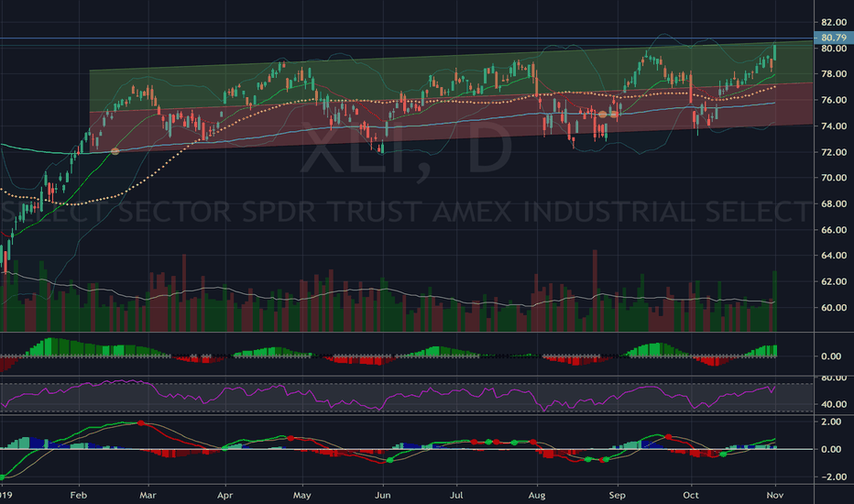Click the 68.00 price axis label
The width and height of the screenshot is (854, 504).
[x=834, y=203]
